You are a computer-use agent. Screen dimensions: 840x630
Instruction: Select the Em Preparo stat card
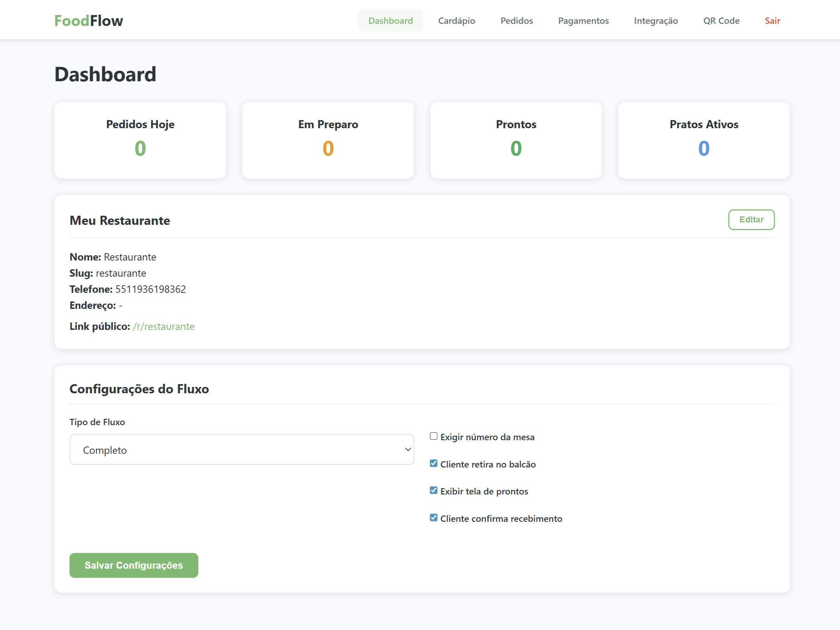[x=328, y=140]
